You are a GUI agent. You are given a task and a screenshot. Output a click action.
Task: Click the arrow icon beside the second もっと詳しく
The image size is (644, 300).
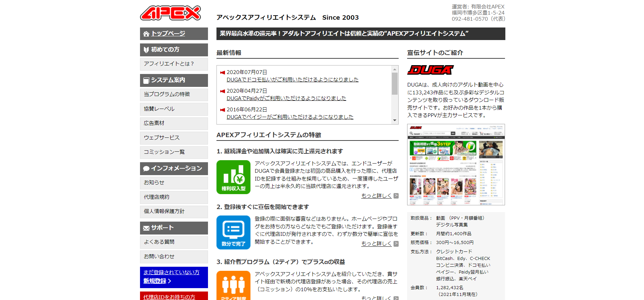click(x=396, y=244)
